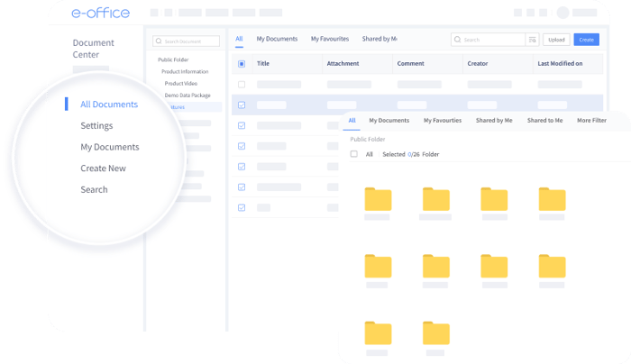Click magnifier icon in Search Document box
Image resolution: width=631 pixels, height=364 pixels.
[158, 41]
